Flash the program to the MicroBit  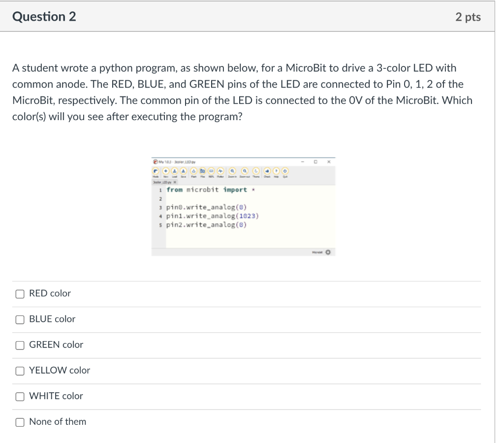[x=193, y=171]
